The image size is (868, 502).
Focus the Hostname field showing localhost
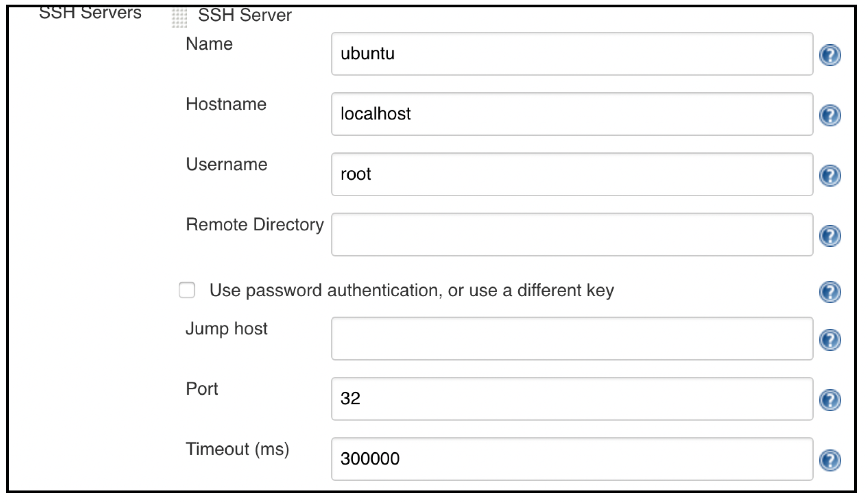(572, 114)
